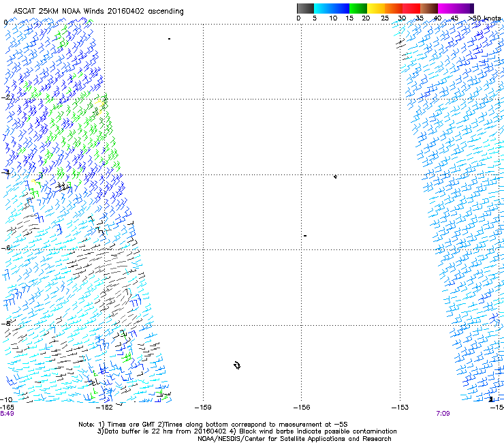Screen dimensions: 504x443
Task: Click the -10 latitude label
Action: (6, 399)
